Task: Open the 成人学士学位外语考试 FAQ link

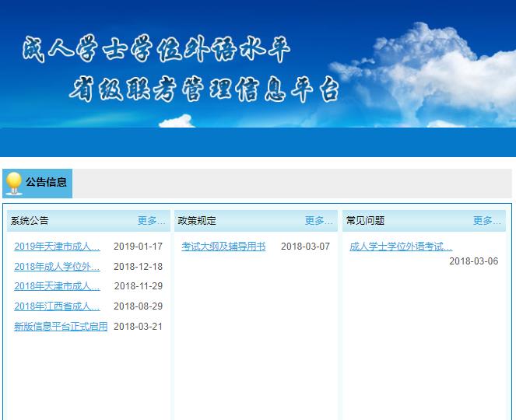Action: coord(401,247)
